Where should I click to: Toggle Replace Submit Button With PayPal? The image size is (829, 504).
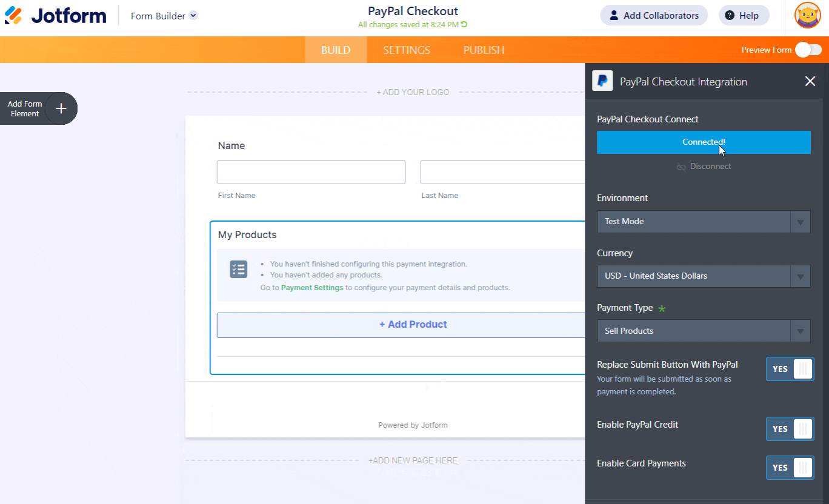click(x=790, y=369)
